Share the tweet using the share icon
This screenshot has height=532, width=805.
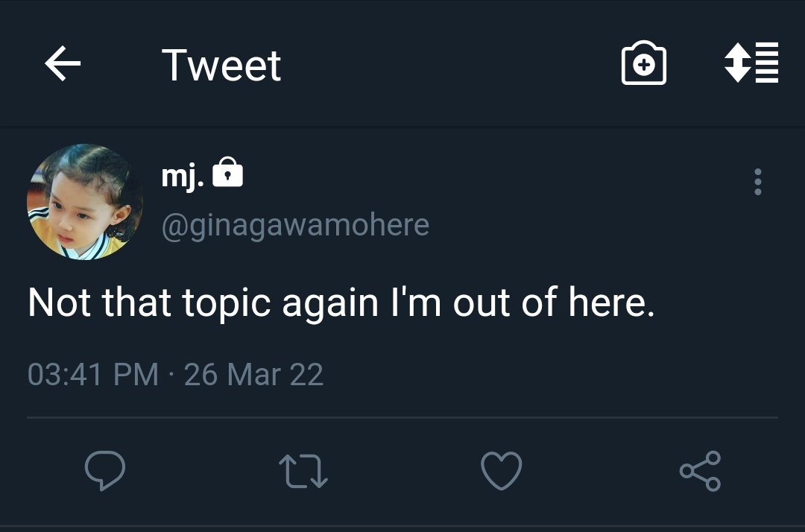(700, 471)
